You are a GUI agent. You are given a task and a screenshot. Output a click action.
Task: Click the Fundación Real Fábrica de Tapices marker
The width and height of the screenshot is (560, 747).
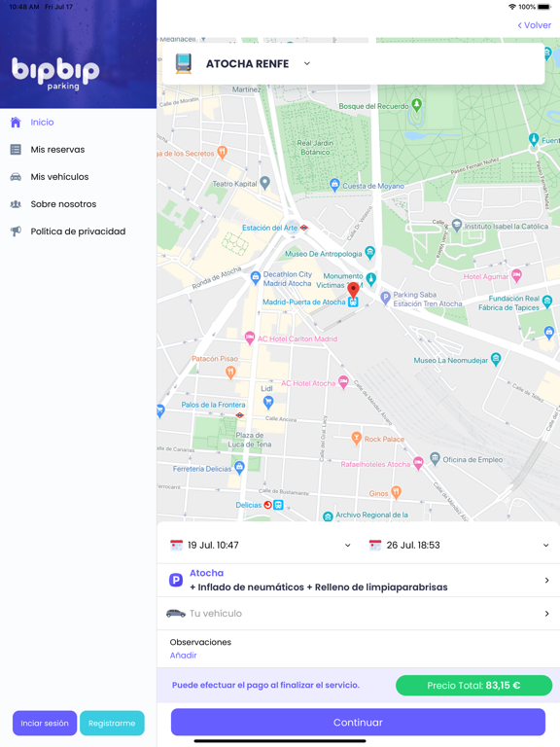click(547, 302)
